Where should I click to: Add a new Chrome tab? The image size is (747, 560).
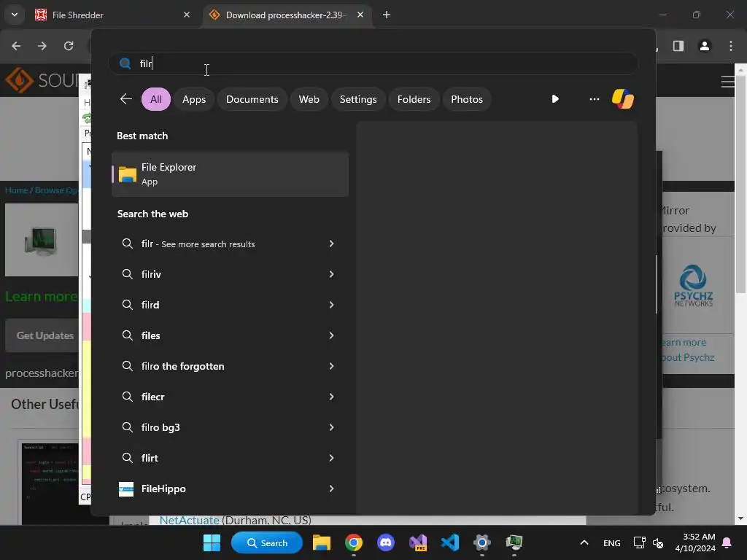[x=387, y=15]
